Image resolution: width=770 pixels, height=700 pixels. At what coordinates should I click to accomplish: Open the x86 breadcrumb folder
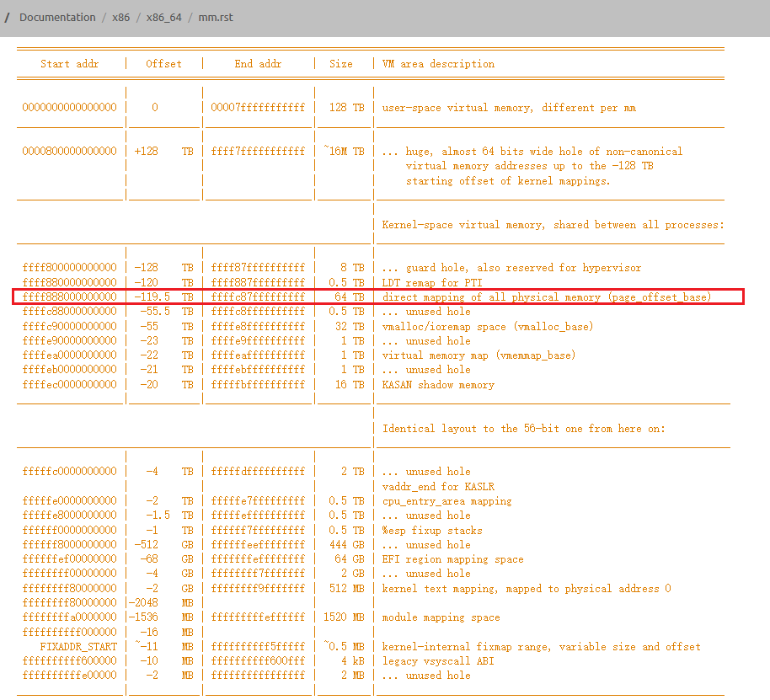click(x=121, y=17)
